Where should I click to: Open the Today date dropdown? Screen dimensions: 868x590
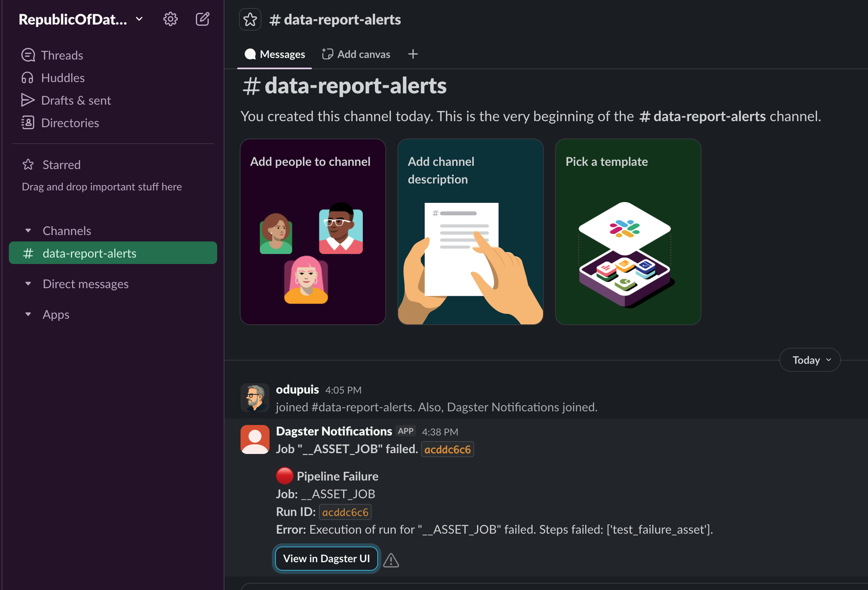coord(810,360)
